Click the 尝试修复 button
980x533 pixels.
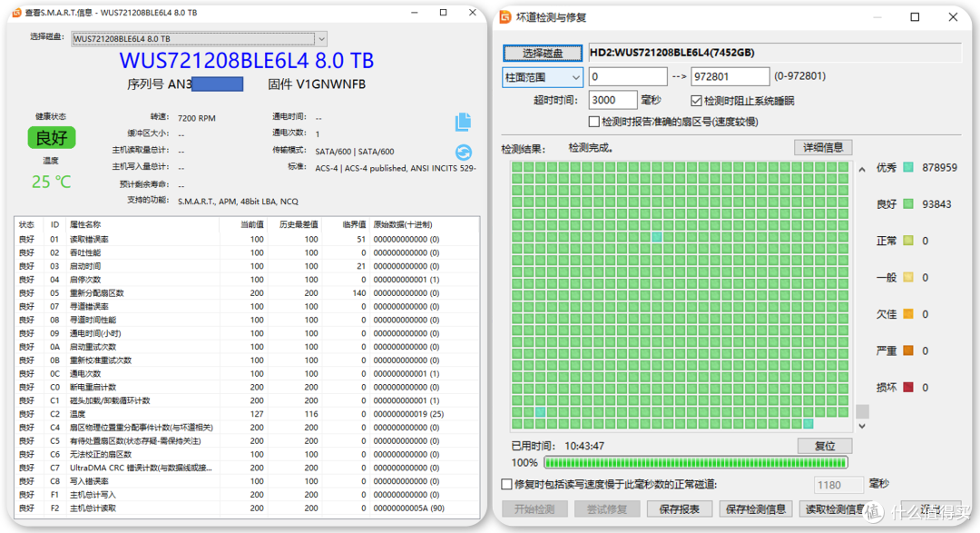click(606, 509)
